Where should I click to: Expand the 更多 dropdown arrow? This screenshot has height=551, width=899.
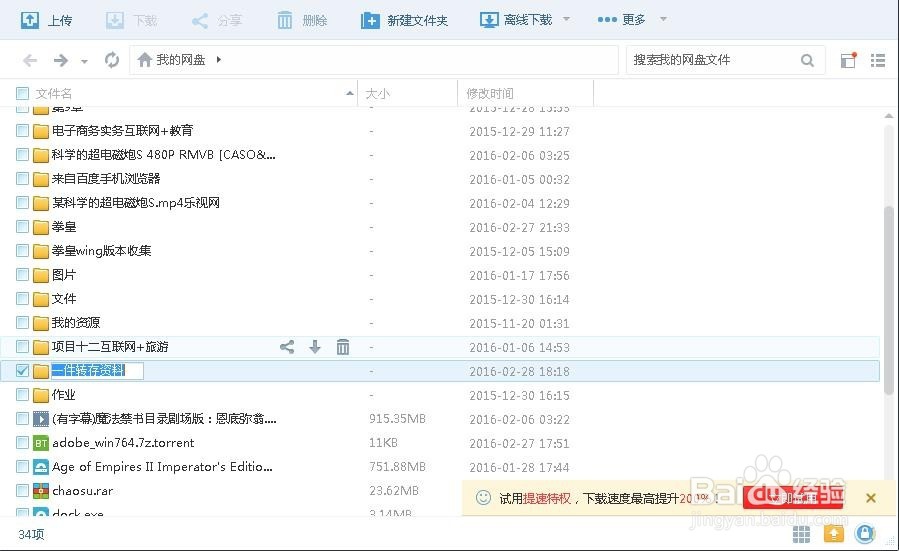click(663, 19)
